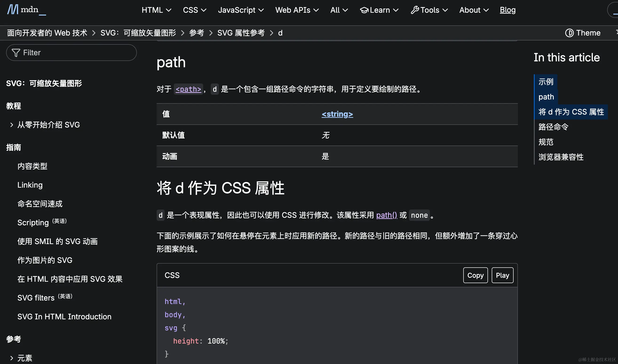
Task: Click the MDN logo icon
Action: click(12, 10)
